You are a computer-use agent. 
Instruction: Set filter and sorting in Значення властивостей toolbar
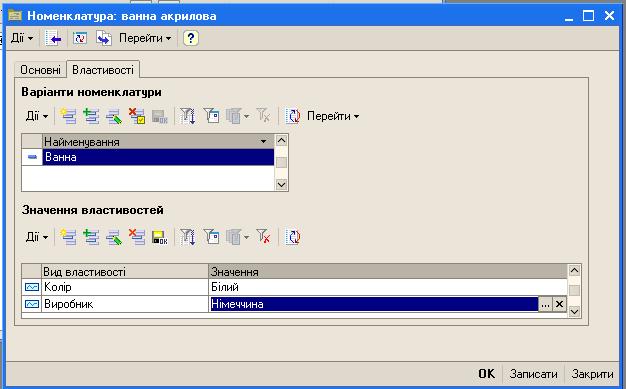(187, 237)
